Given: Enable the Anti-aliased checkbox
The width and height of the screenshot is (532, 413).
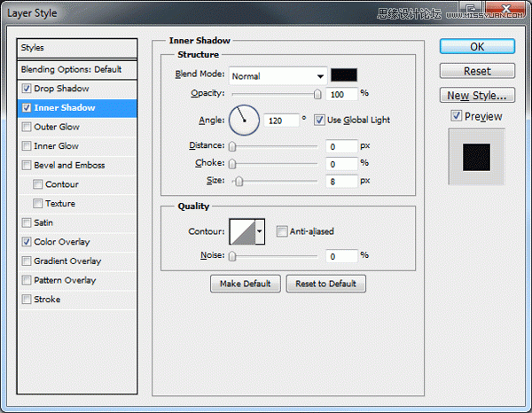Looking at the screenshot, I should click(282, 231).
